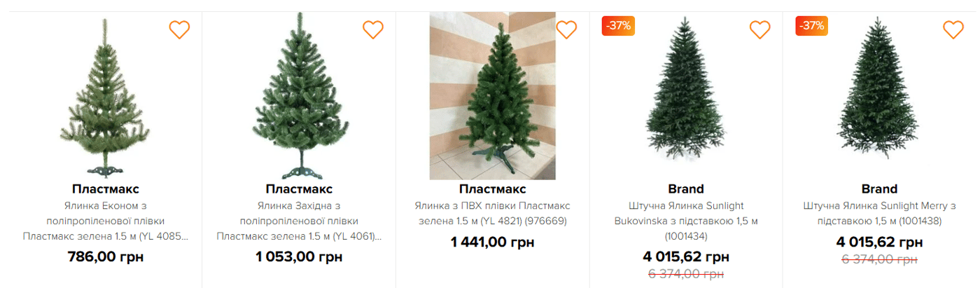
Task: Open Ялинка Економ product photo
Action: [x=106, y=98]
